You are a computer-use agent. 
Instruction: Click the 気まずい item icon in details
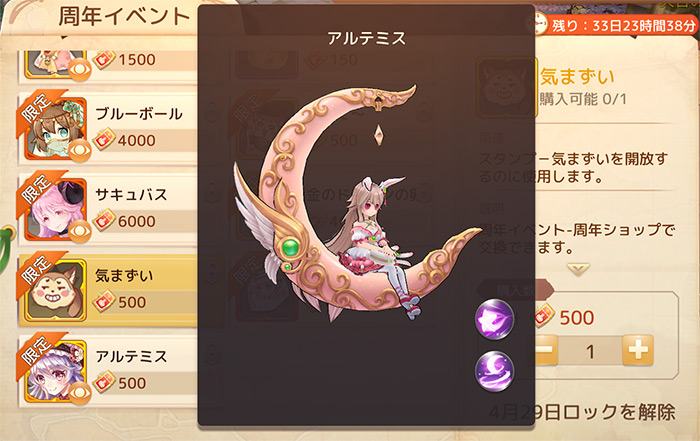click(x=506, y=87)
